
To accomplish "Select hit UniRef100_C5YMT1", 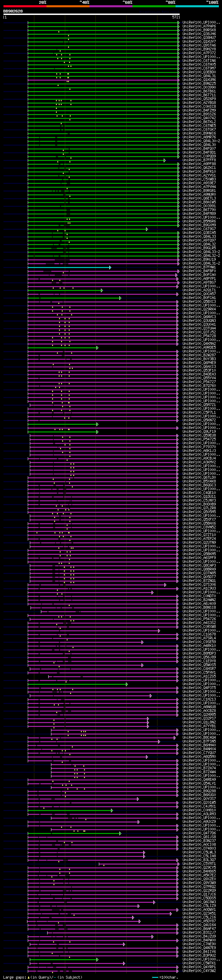I will [x=199, y=864].
